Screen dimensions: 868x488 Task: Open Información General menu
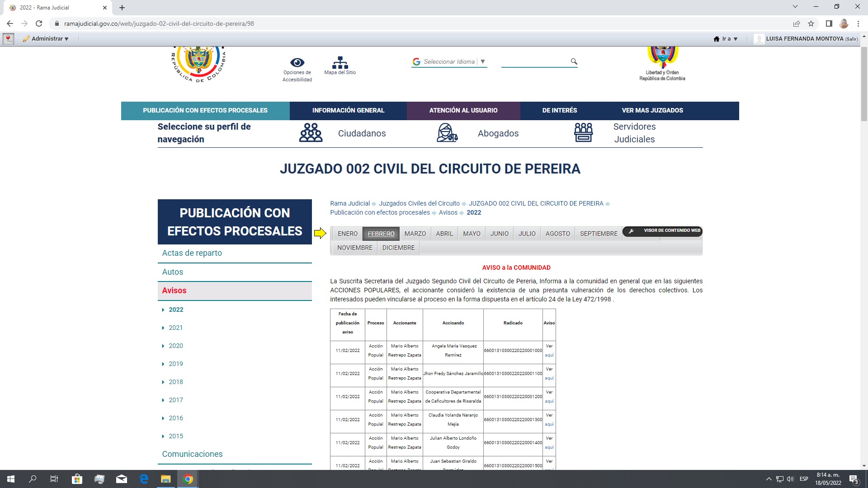[348, 110]
